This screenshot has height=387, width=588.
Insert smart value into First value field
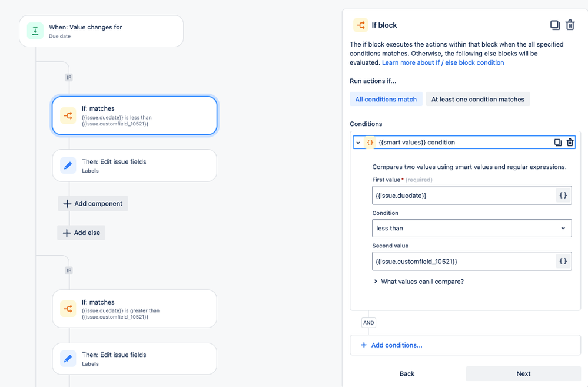(563, 195)
